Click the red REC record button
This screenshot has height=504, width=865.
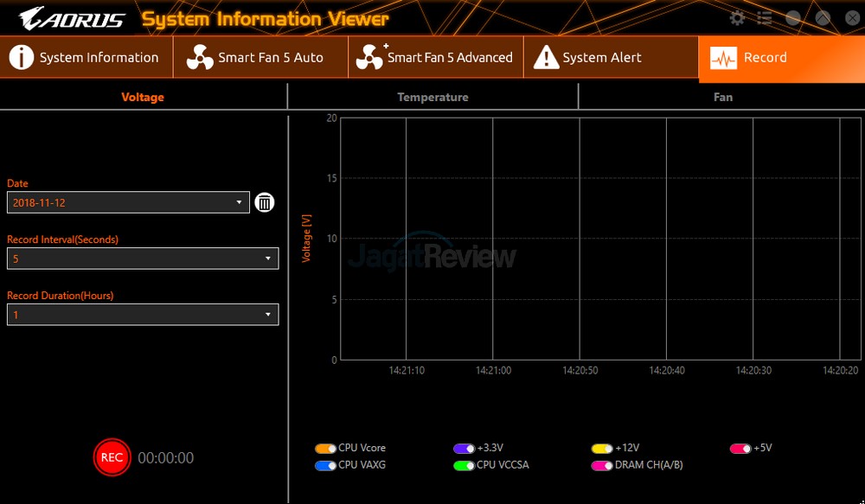112,457
